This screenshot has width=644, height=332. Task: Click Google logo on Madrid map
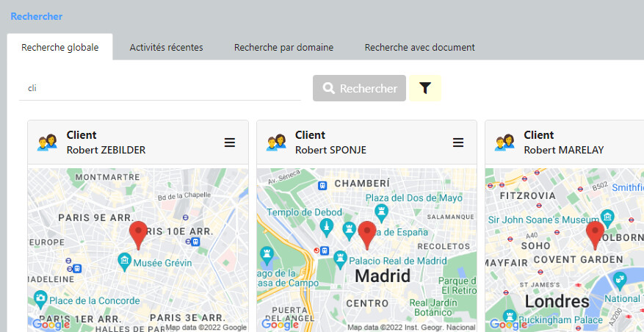click(x=280, y=324)
